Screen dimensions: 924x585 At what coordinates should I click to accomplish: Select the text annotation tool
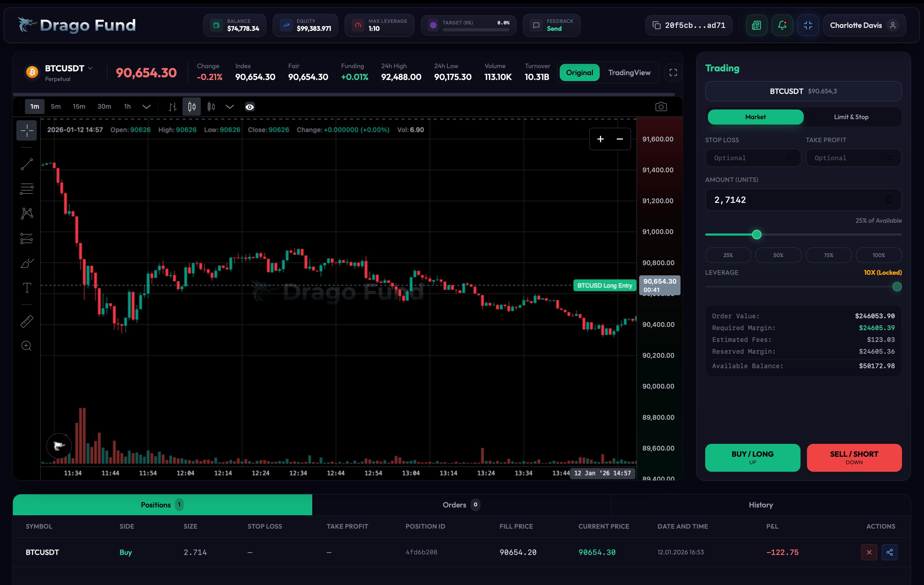26,287
